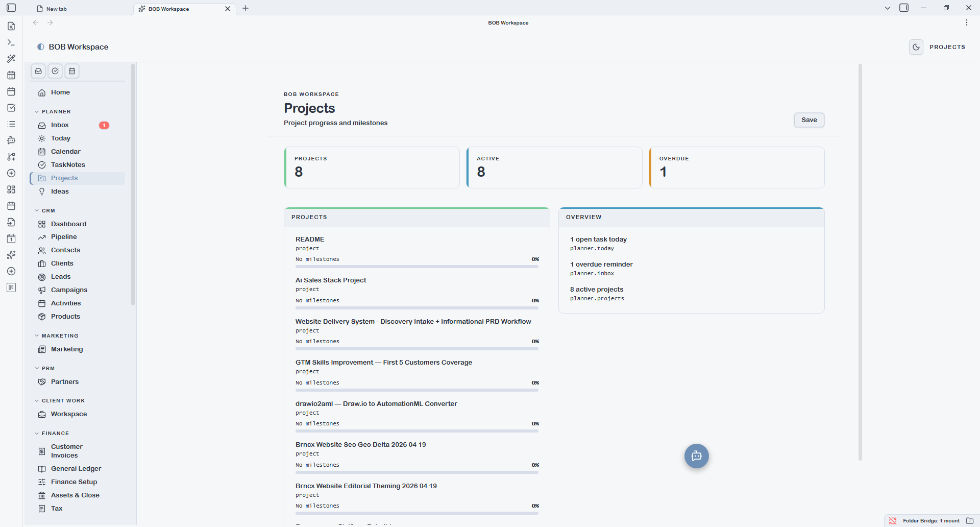Click the drawio2aml project progress bar

(417, 431)
